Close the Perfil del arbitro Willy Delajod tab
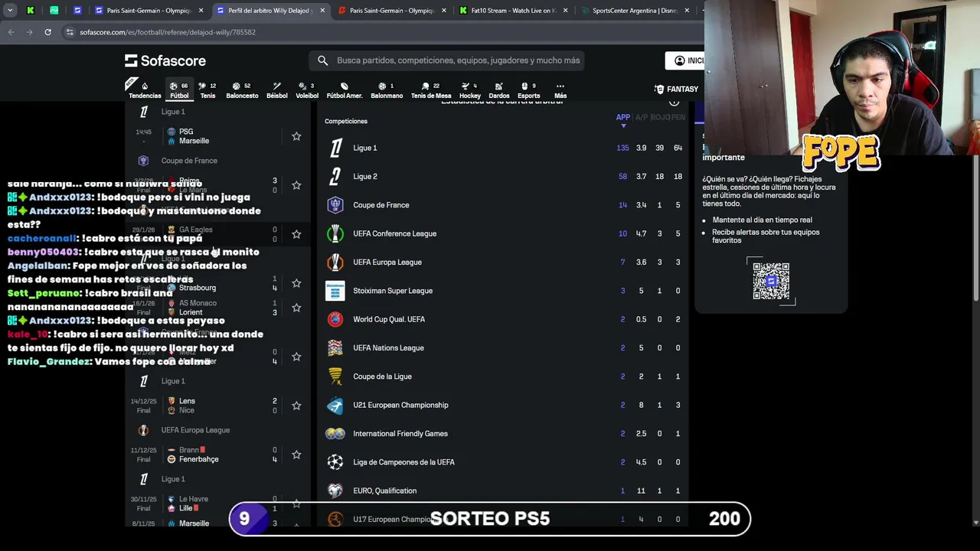Screen dimensions: 980x551 click(322, 11)
